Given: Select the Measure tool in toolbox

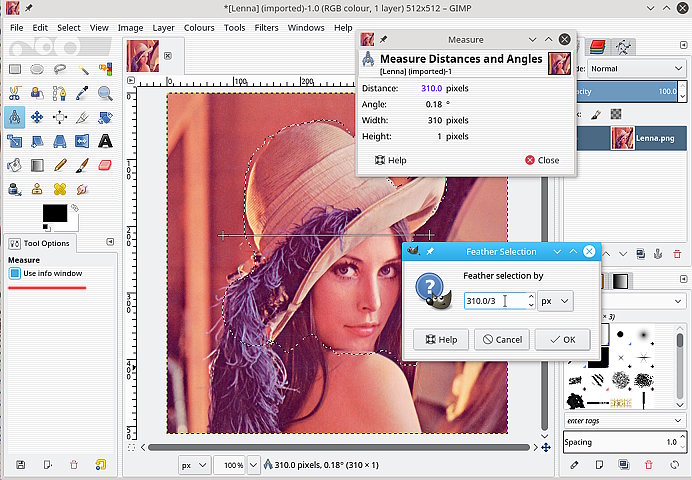Looking at the screenshot, I should pos(15,117).
